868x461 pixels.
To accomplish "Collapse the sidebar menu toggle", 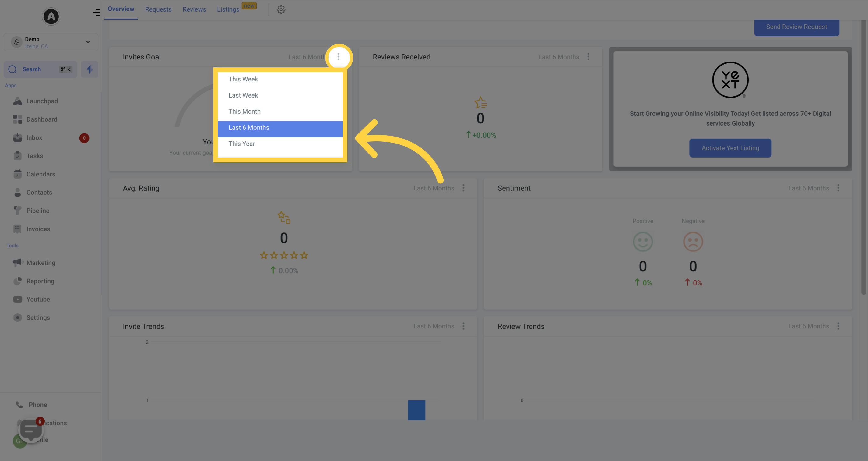I will [97, 12].
